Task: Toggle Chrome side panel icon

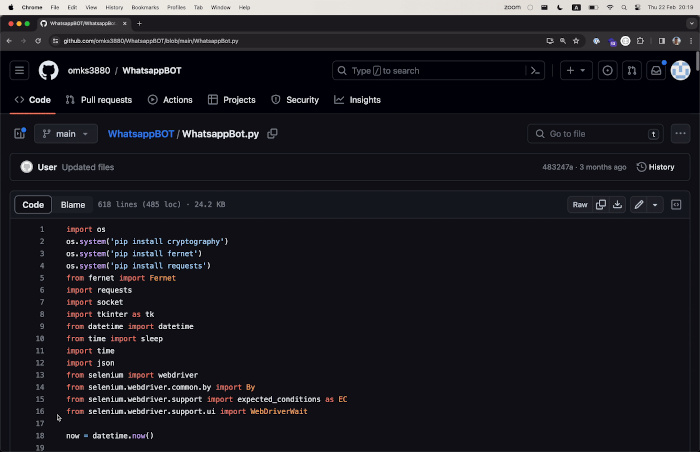Action: pos(662,41)
